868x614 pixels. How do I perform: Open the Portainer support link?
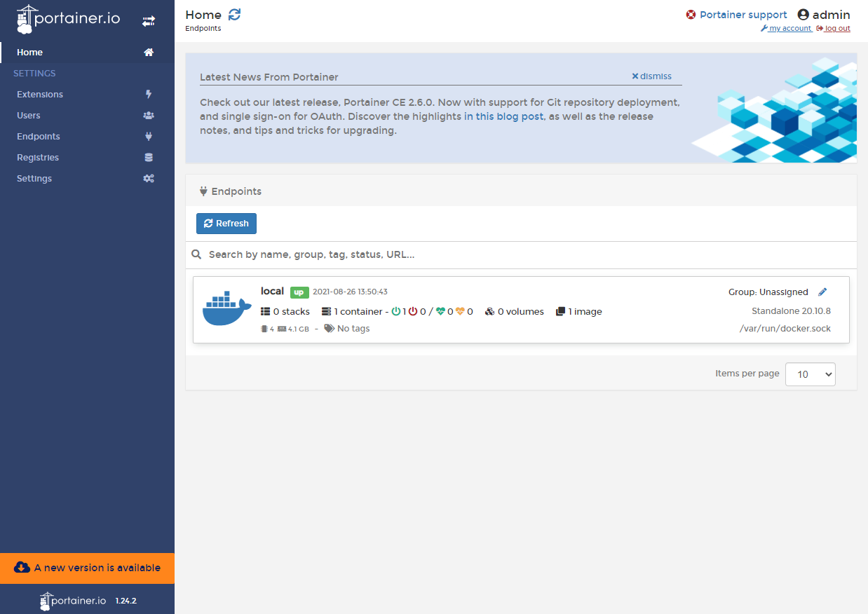click(x=743, y=15)
